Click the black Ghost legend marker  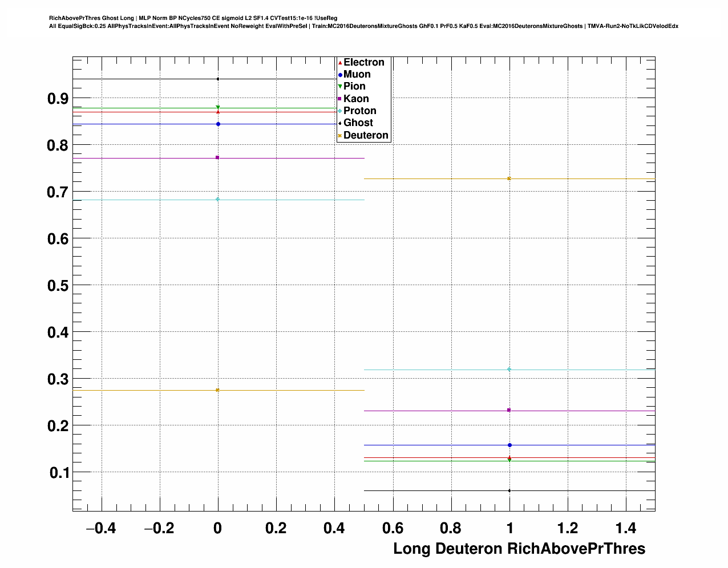[x=340, y=123]
